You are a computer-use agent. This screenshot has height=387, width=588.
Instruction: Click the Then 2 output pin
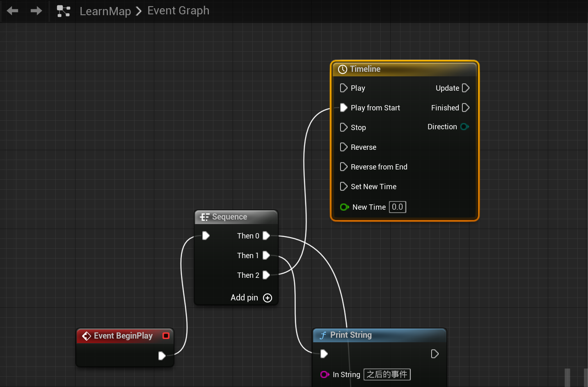click(266, 275)
